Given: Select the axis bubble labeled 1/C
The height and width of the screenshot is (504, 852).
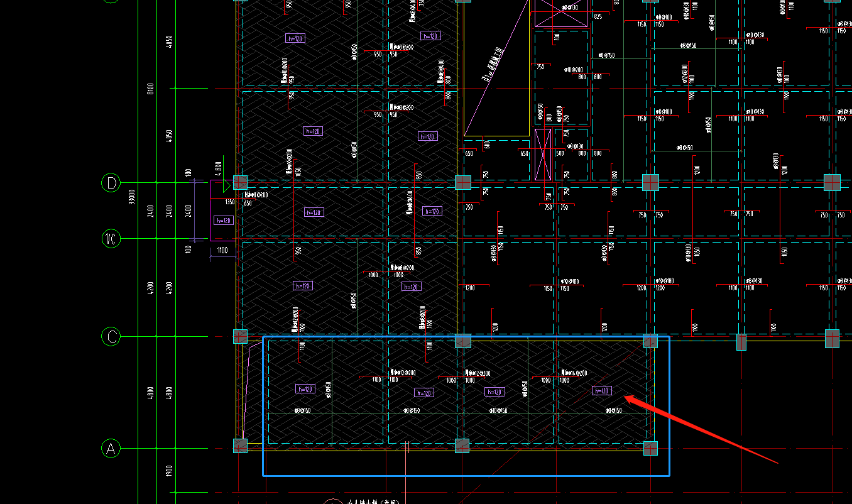Looking at the screenshot, I should 111,238.
